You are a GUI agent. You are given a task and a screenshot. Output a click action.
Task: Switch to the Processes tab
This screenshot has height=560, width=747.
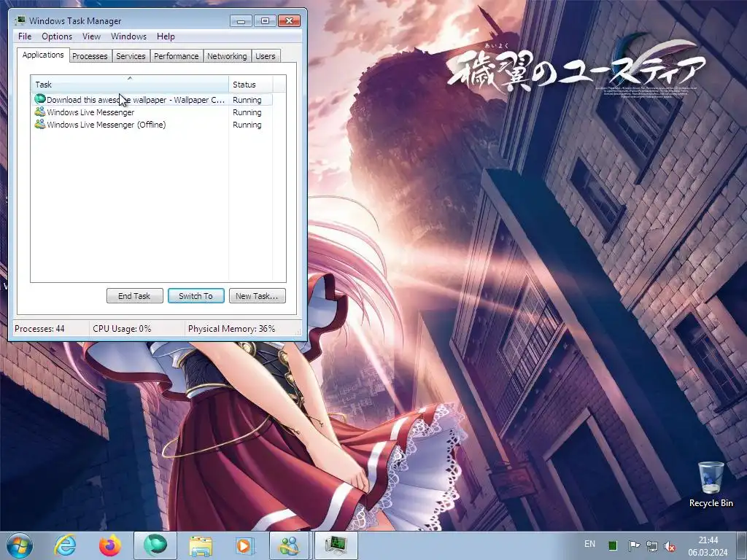90,56
